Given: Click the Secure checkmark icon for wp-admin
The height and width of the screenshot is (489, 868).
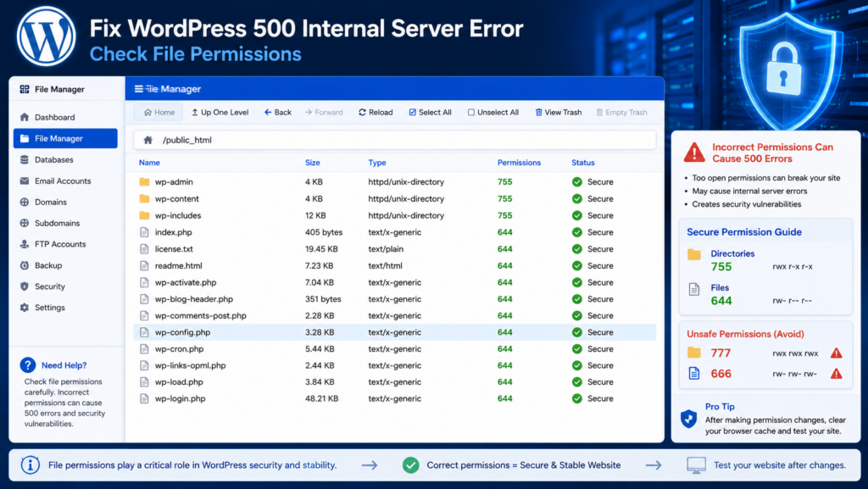Looking at the screenshot, I should [x=576, y=181].
